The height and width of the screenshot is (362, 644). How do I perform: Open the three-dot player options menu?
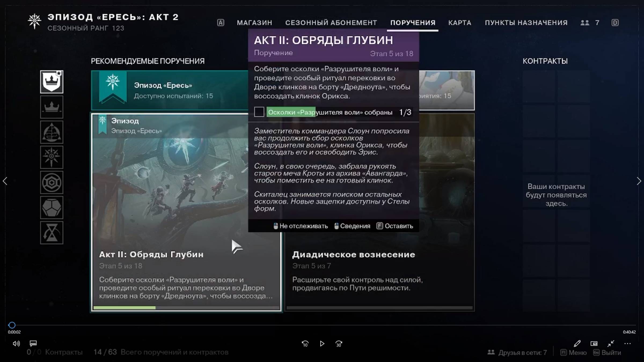[627, 343]
